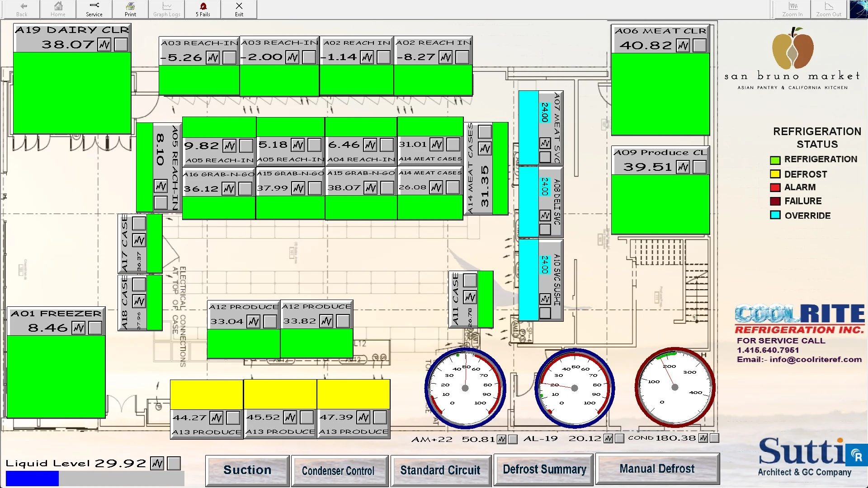
Task: Open the Standard Circuit screen
Action: (x=440, y=470)
